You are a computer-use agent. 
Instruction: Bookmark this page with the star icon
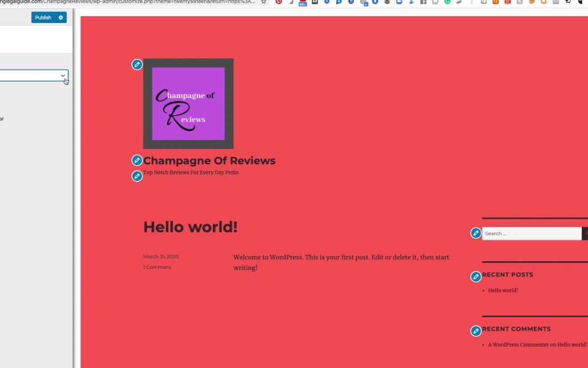(264, 2)
